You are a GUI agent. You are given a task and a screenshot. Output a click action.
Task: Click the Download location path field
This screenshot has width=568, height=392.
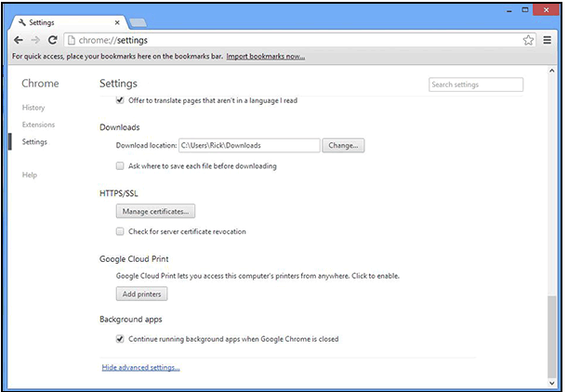pos(249,146)
